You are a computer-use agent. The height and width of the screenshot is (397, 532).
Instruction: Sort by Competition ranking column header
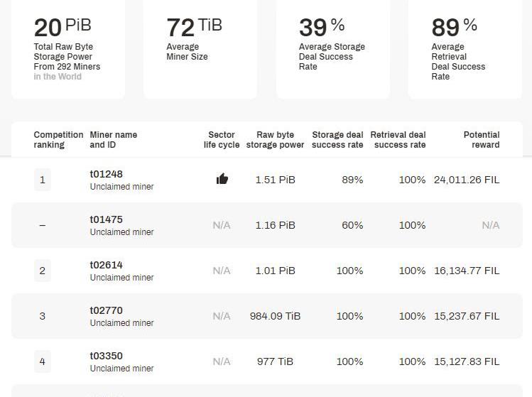click(48, 140)
